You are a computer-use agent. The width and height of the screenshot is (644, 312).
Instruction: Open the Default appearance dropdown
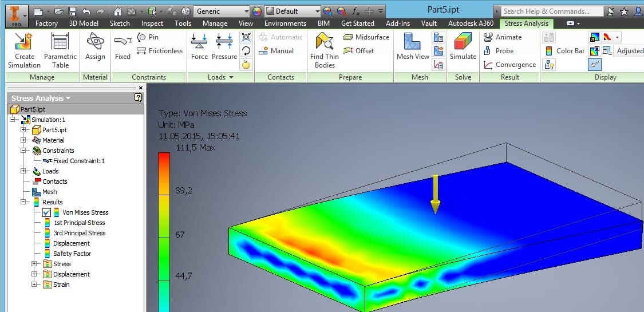[293, 11]
